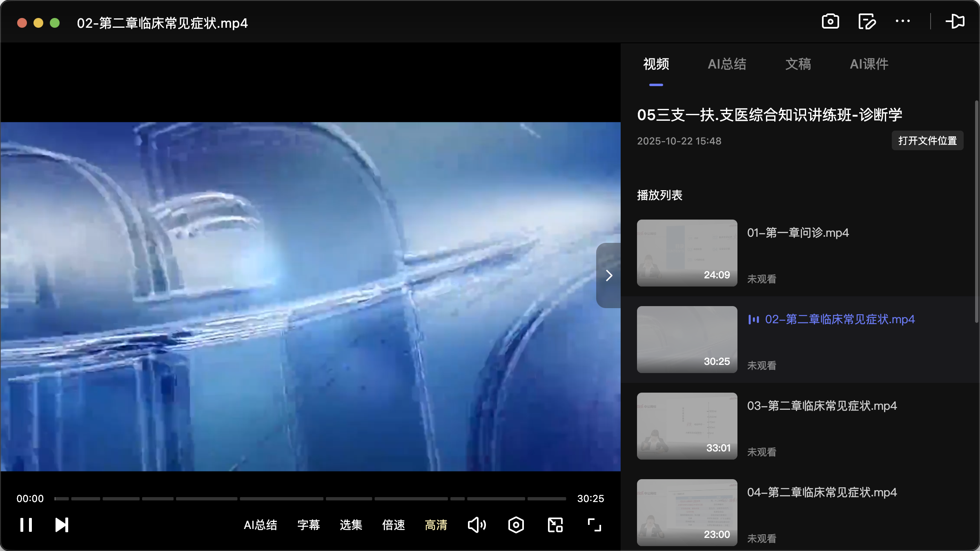Switch to the AI总结 tab
980x551 pixels.
727,64
